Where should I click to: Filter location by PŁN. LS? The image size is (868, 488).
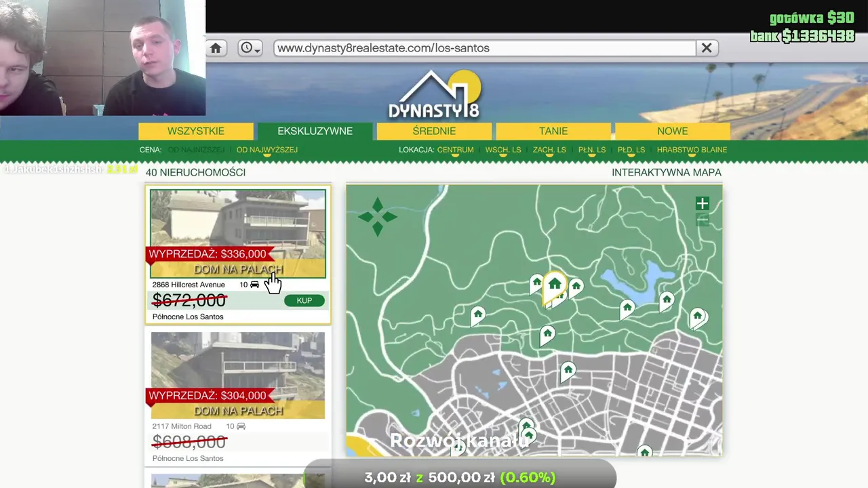click(x=592, y=150)
